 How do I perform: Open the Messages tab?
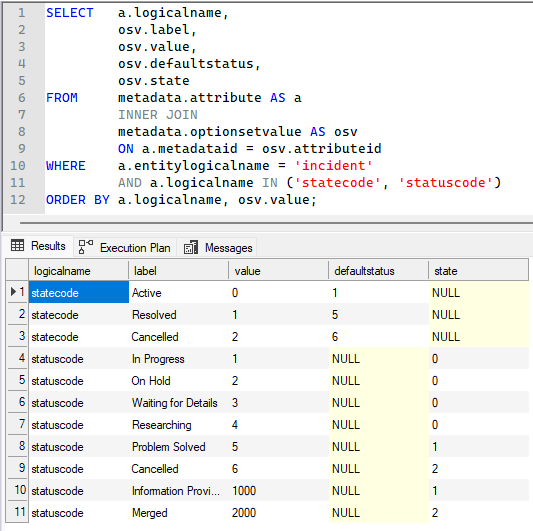click(x=217, y=247)
